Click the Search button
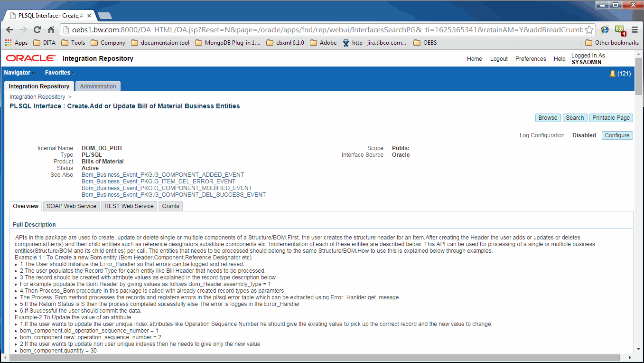The height and width of the screenshot is (363, 644). (575, 118)
